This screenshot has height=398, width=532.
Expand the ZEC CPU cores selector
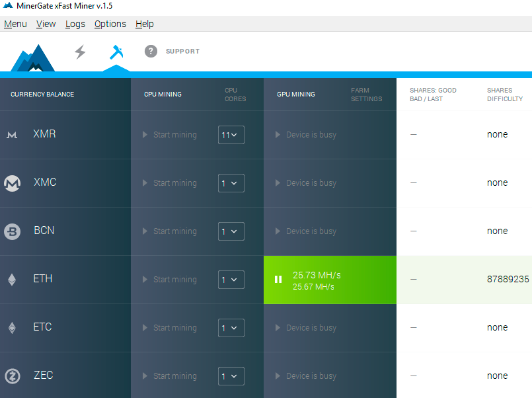[231, 376]
